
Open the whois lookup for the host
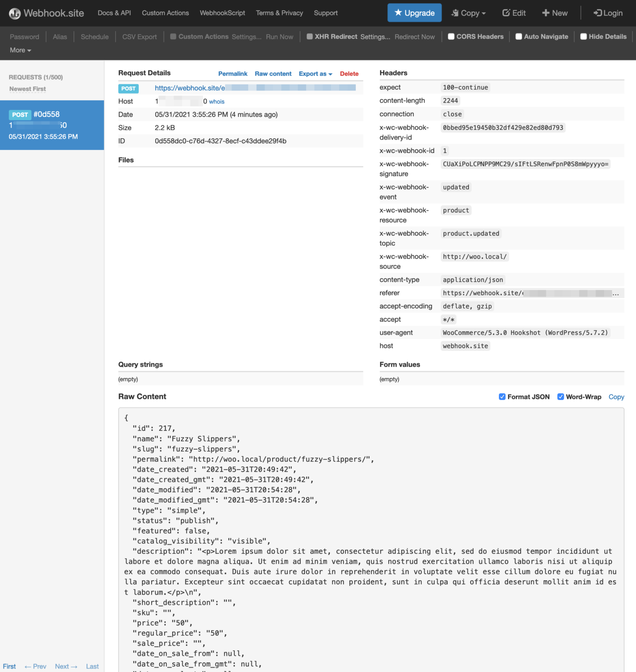coord(217,101)
